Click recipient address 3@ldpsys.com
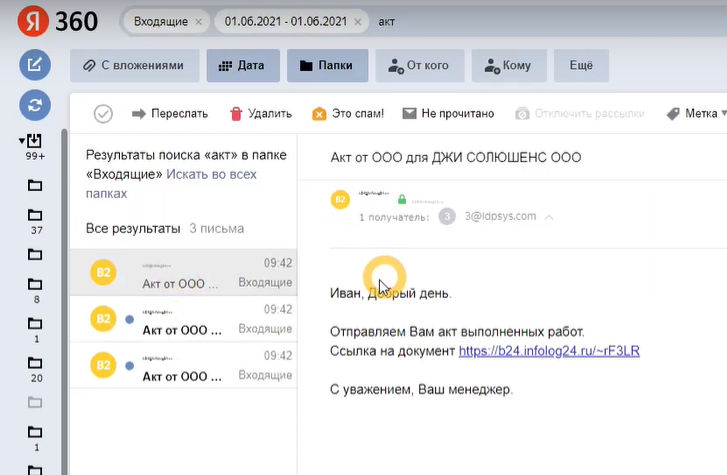 (500, 216)
